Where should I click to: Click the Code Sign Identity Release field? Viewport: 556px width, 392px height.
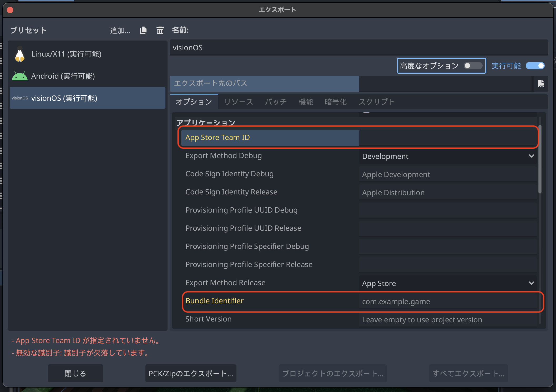[448, 193]
